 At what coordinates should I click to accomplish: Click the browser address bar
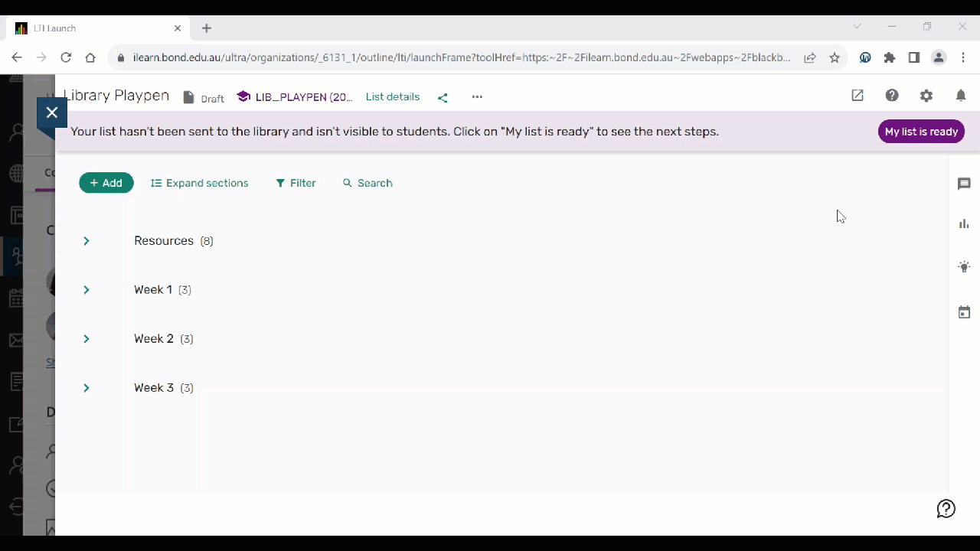(459, 57)
